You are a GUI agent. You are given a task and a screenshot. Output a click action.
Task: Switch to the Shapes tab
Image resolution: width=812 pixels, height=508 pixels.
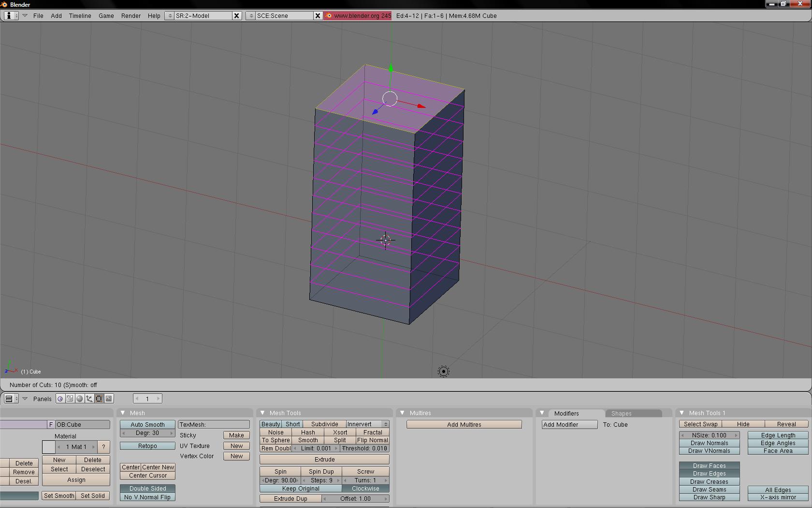(621, 413)
